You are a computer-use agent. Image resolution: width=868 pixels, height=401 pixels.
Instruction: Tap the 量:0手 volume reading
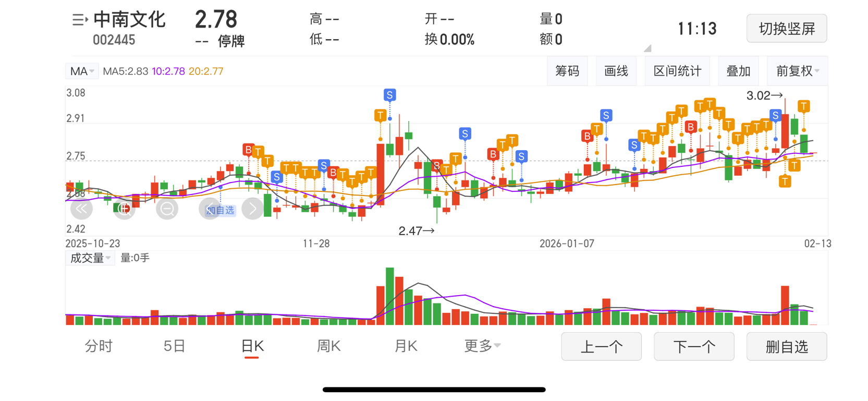[135, 258]
